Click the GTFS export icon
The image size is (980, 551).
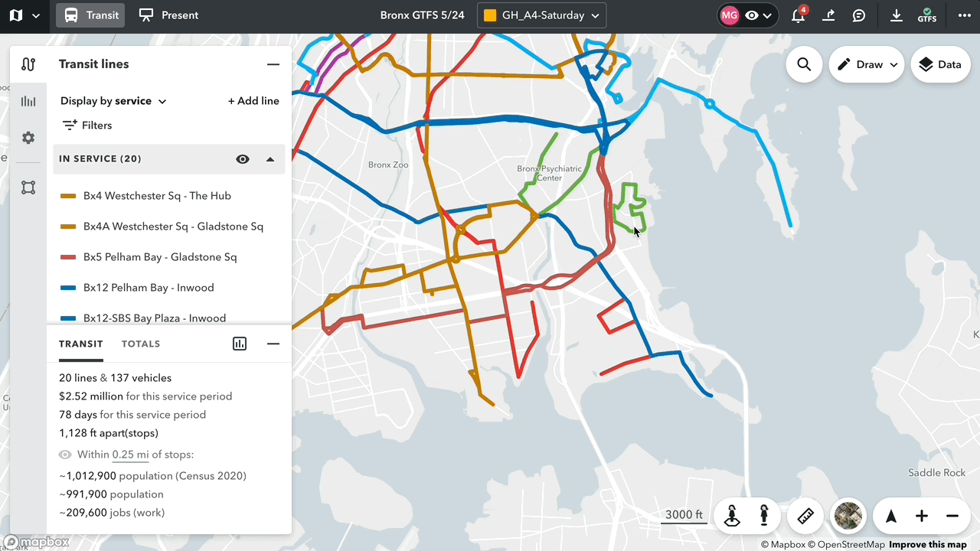tap(926, 15)
